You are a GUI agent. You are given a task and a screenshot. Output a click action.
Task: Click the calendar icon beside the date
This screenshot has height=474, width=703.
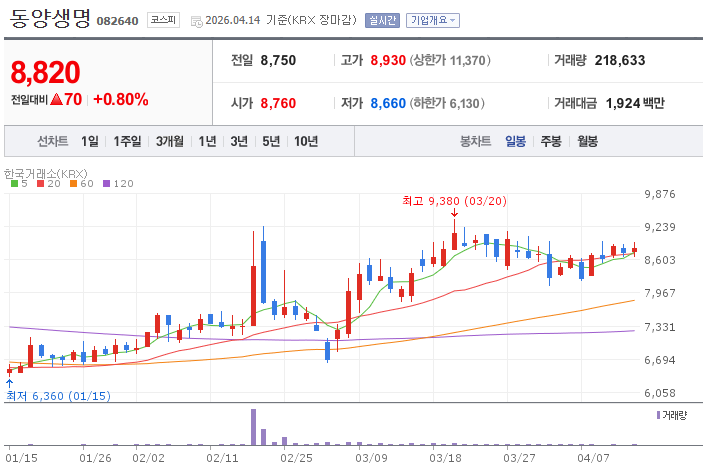click(196, 21)
